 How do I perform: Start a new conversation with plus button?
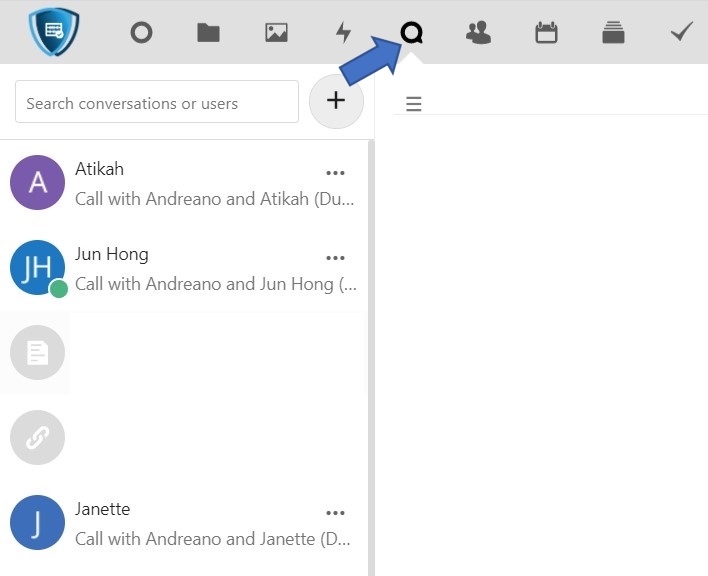pos(336,101)
